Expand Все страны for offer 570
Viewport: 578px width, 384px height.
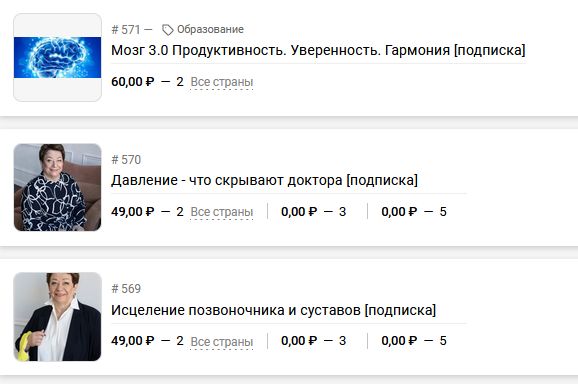tap(222, 212)
